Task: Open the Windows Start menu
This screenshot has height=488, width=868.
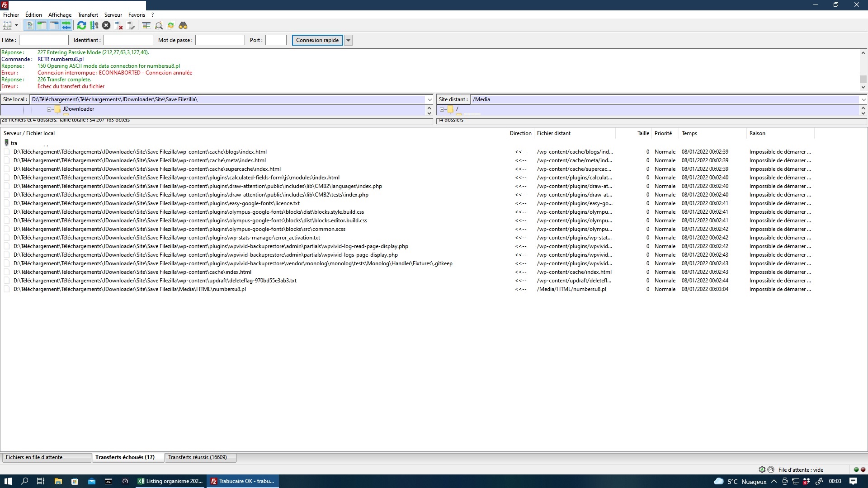Action: click(8, 481)
